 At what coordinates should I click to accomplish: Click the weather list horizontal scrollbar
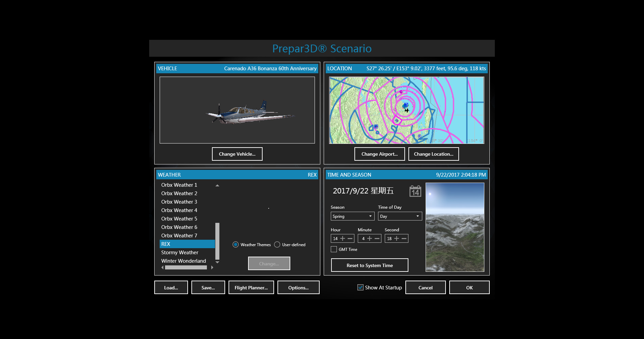pyautogui.click(x=186, y=267)
